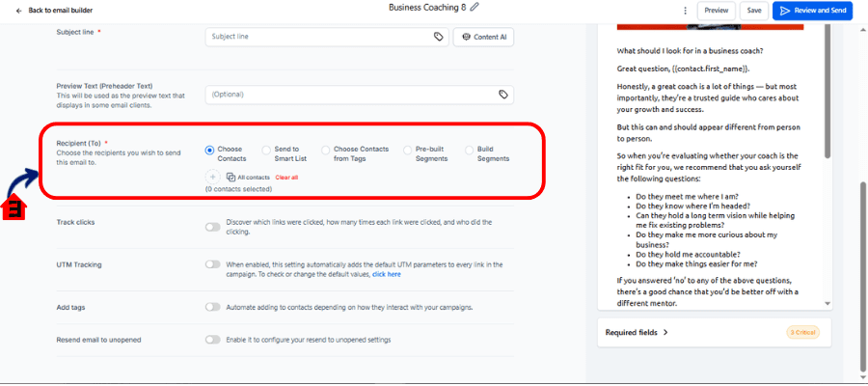868x386 pixels.
Task: Click the back arrow to email builder
Action: click(x=19, y=11)
